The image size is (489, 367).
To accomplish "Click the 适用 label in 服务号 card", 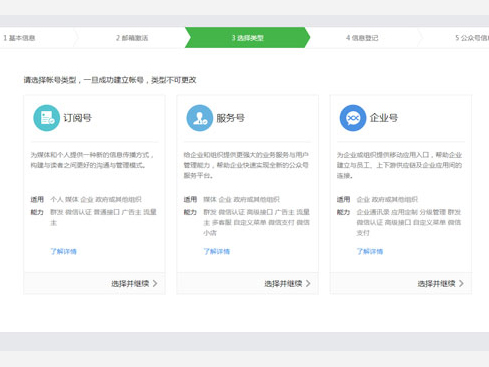I will click(190, 199).
